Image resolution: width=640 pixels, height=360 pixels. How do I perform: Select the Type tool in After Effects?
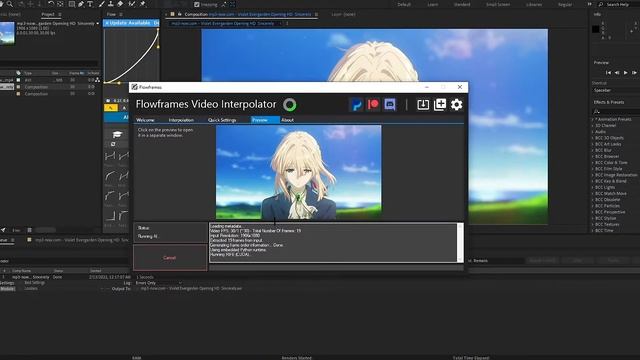point(90,4)
